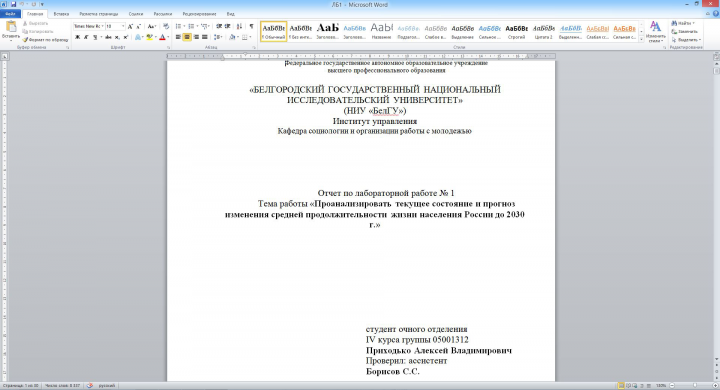Align text right
720x390 pixels.
point(196,37)
